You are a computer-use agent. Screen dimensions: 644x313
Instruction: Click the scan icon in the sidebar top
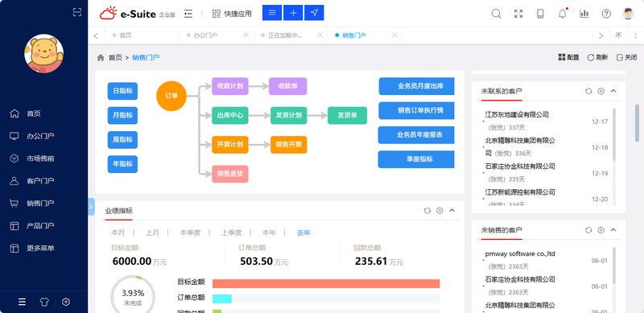tap(76, 12)
